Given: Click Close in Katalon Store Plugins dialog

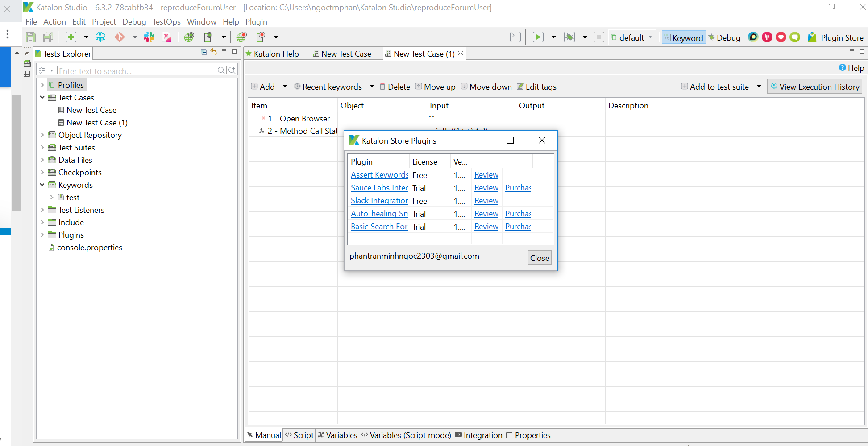Looking at the screenshot, I should (540, 258).
